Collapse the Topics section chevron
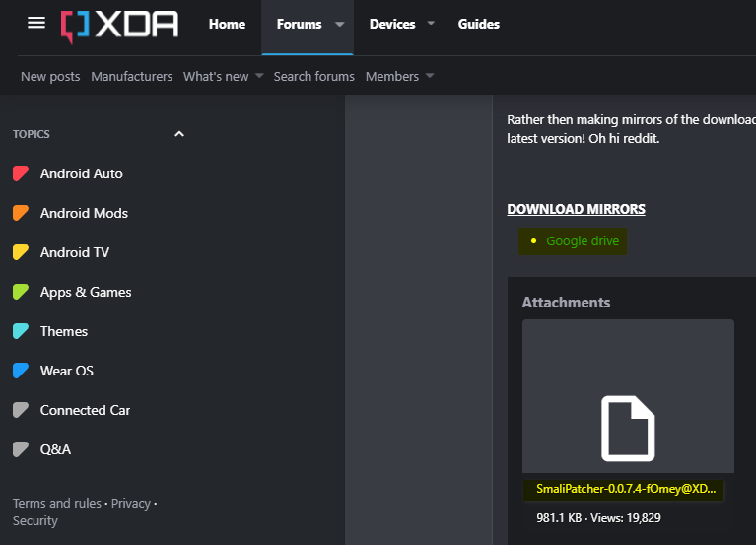The width and height of the screenshot is (756, 545). coord(179,134)
